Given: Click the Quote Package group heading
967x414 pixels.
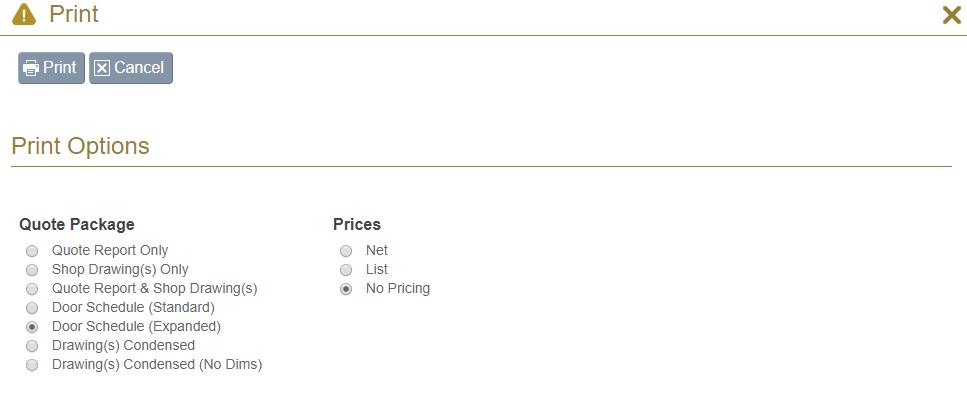Looking at the screenshot, I should click(76, 224).
